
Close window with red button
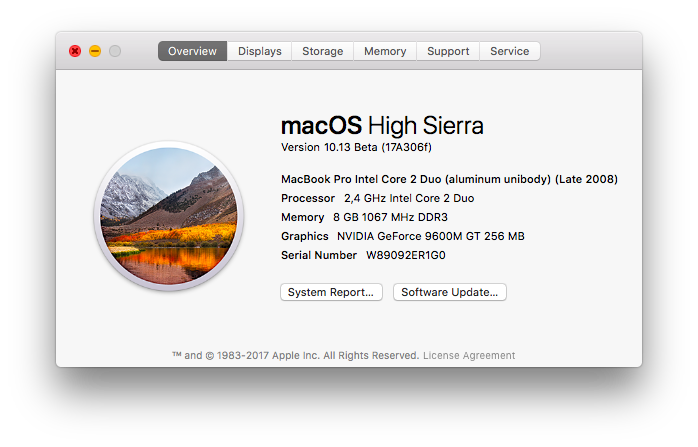point(75,51)
